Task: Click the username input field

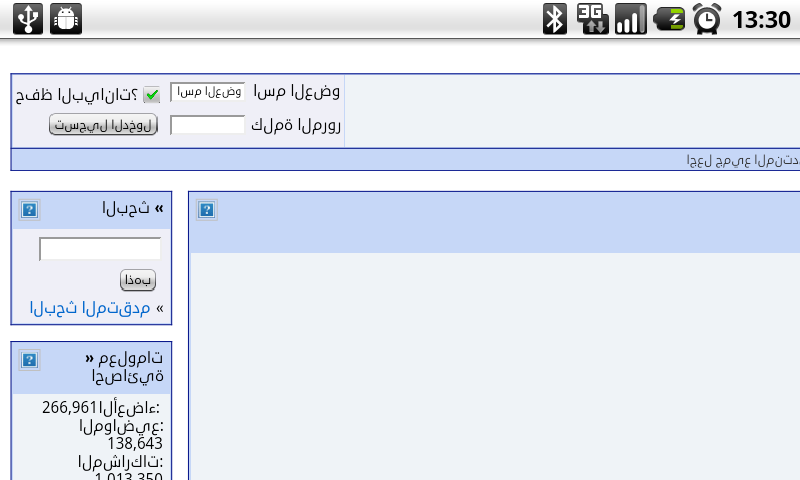Action: pyautogui.click(x=208, y=92)
